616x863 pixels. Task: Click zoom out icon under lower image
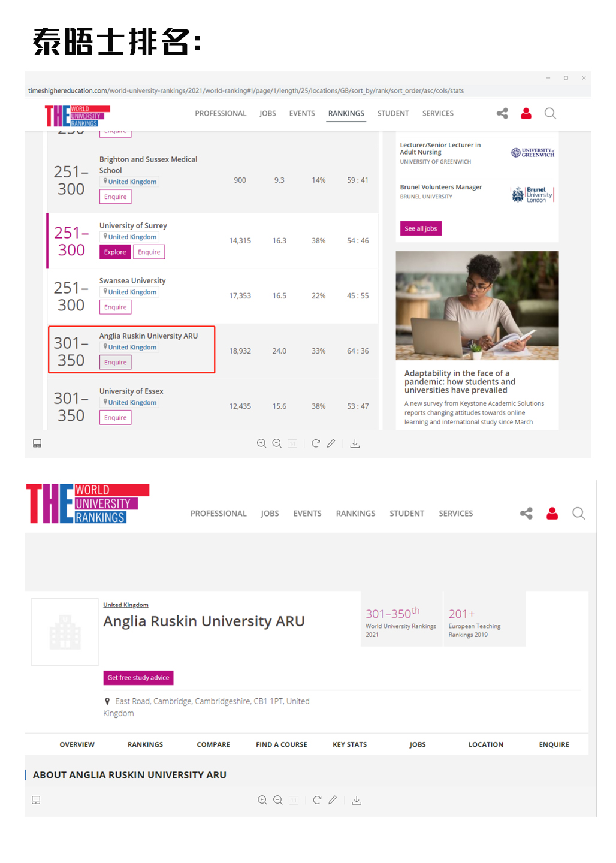point(278,800)
